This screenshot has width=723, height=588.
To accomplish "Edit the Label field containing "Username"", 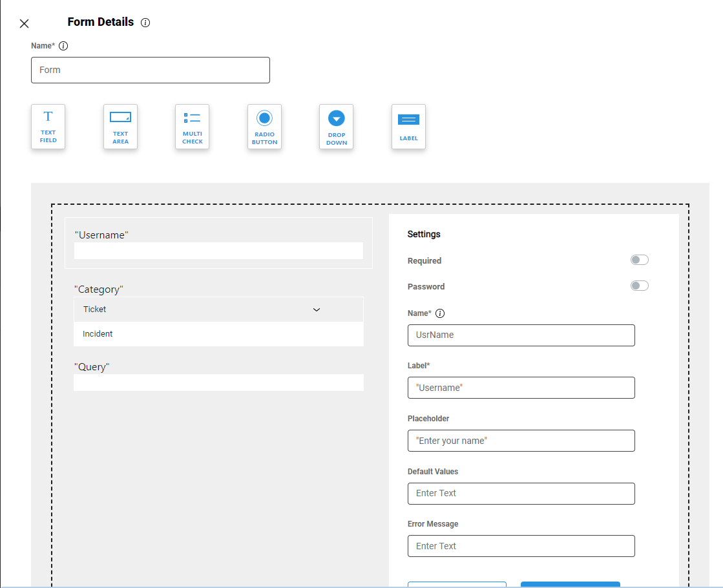I will point(521,388).
